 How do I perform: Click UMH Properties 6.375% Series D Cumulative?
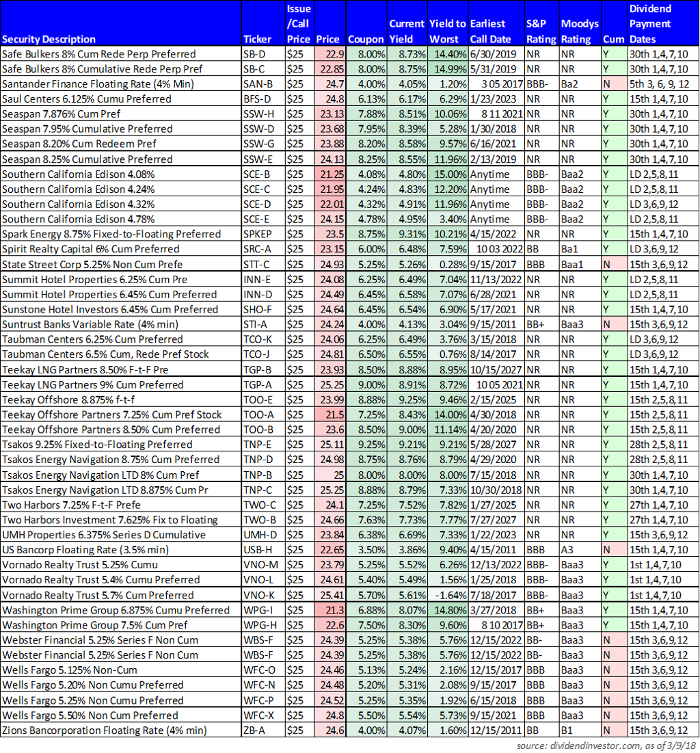pos(104,535)
